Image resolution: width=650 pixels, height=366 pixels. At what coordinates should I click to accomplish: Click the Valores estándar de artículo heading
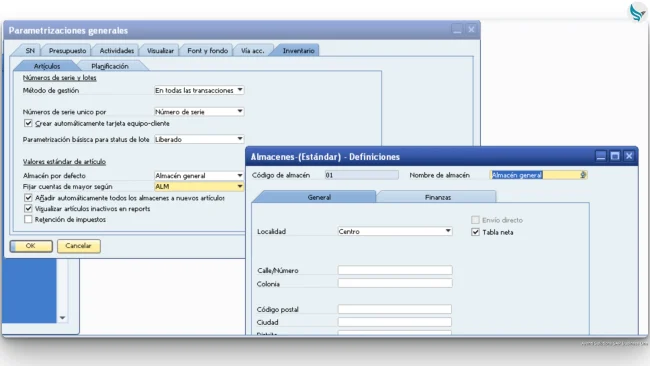64,162
